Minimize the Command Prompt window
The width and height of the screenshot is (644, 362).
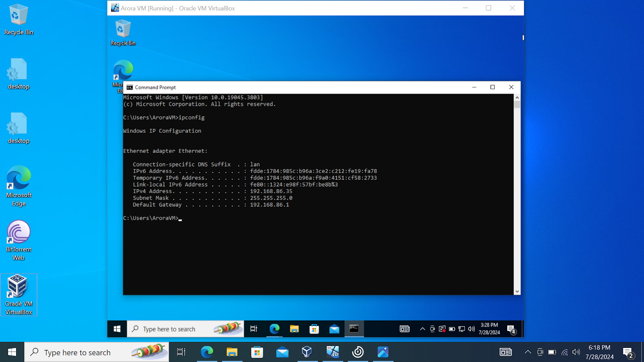click(x=474, y=87)
